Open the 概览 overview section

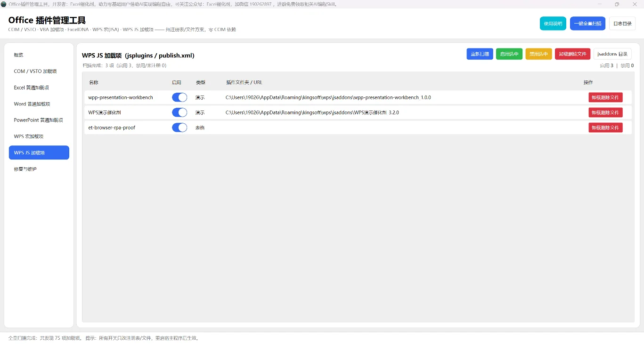tap(39, 55)
